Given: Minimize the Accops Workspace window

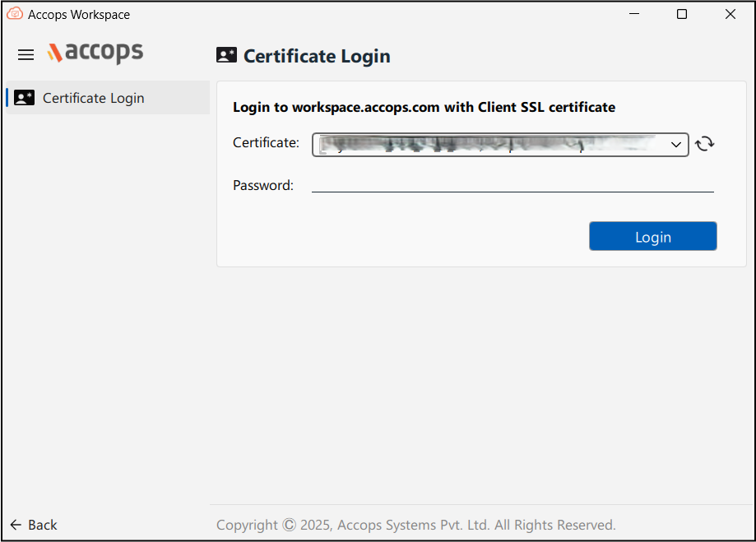Looking at the screenshot, I should click(x=634, y=14).
